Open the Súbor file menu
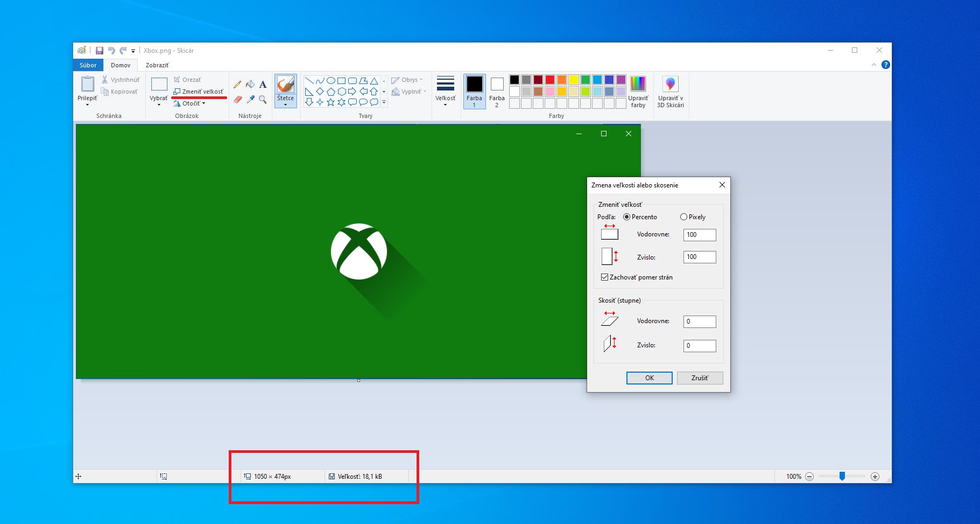This screenshot has height=524, width=980. coord(88,65)
